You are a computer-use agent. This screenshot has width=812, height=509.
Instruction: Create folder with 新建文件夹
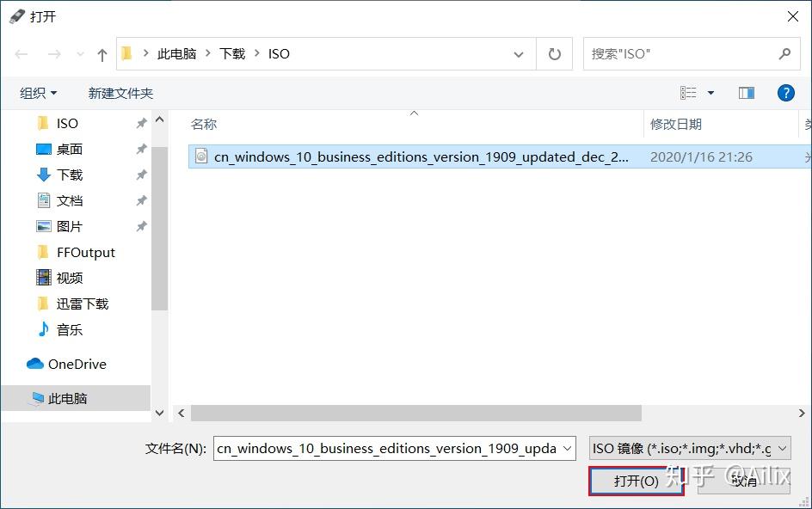(120, 93)
